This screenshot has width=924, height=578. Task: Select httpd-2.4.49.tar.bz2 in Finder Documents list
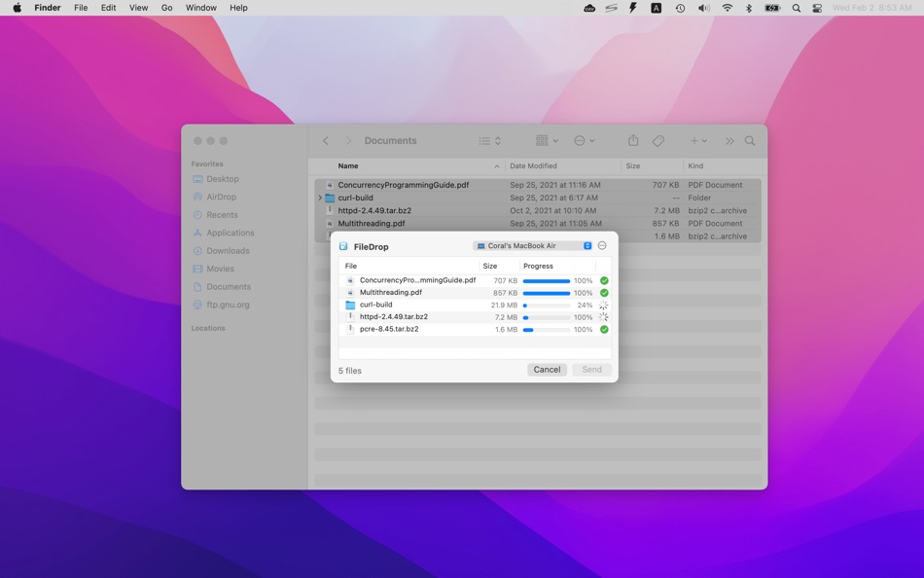(538, 210)
